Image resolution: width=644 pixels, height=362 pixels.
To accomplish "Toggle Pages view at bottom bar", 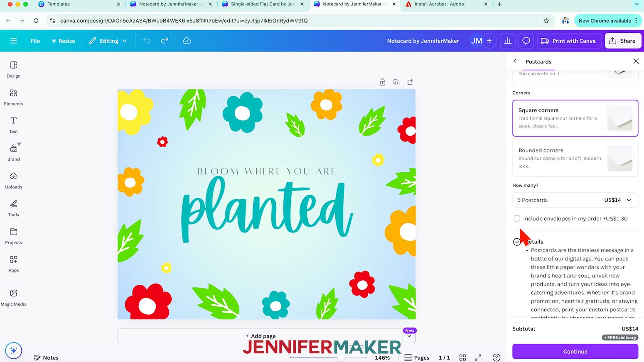I will click(417, 357).
